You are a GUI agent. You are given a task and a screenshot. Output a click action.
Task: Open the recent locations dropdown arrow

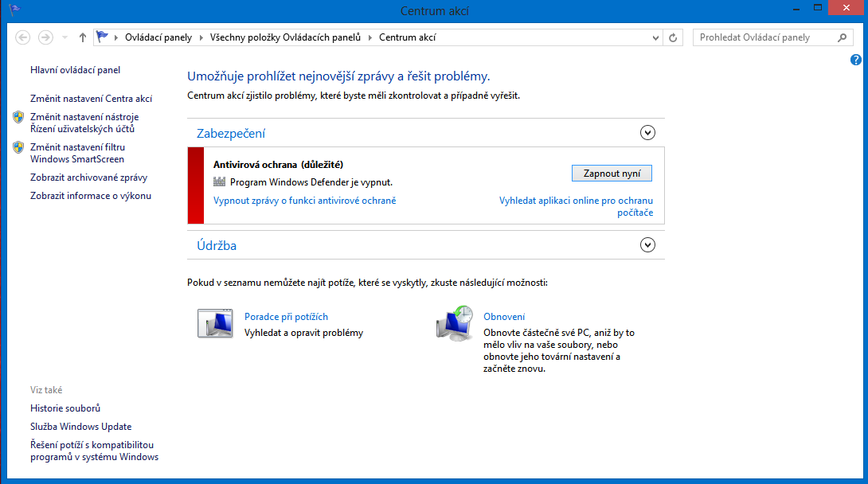point(65,37)
